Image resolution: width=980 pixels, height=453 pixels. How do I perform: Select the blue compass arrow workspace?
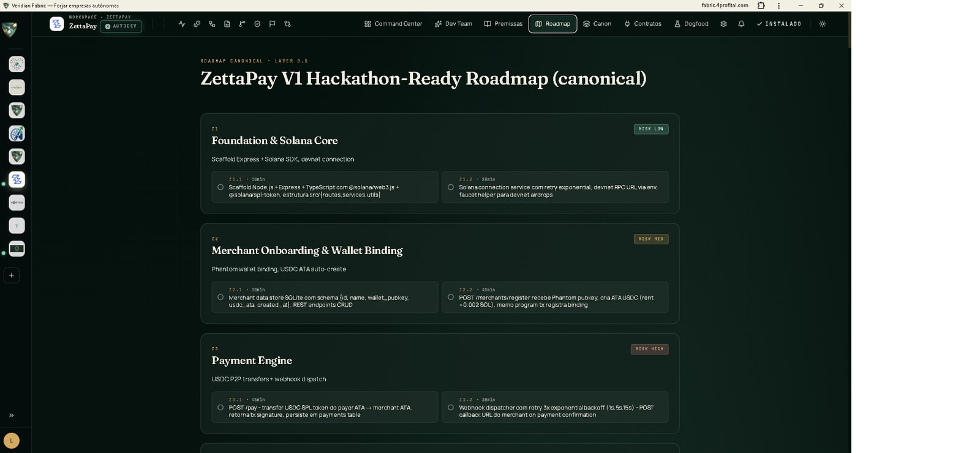tap(17, 133)
